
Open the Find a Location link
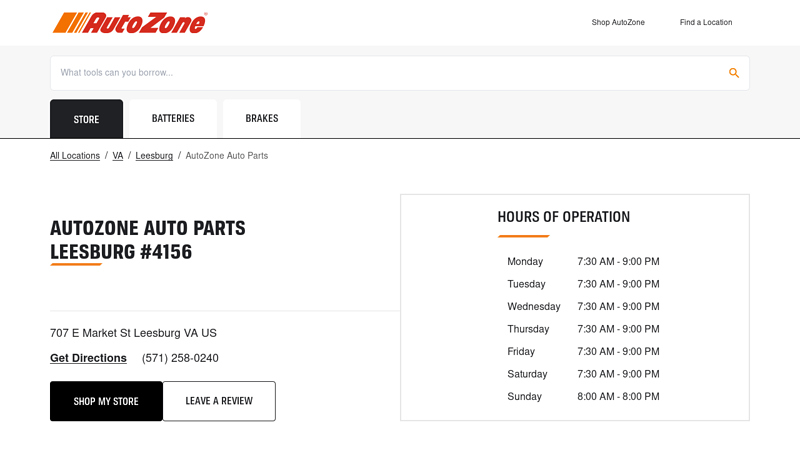point(706,22)
